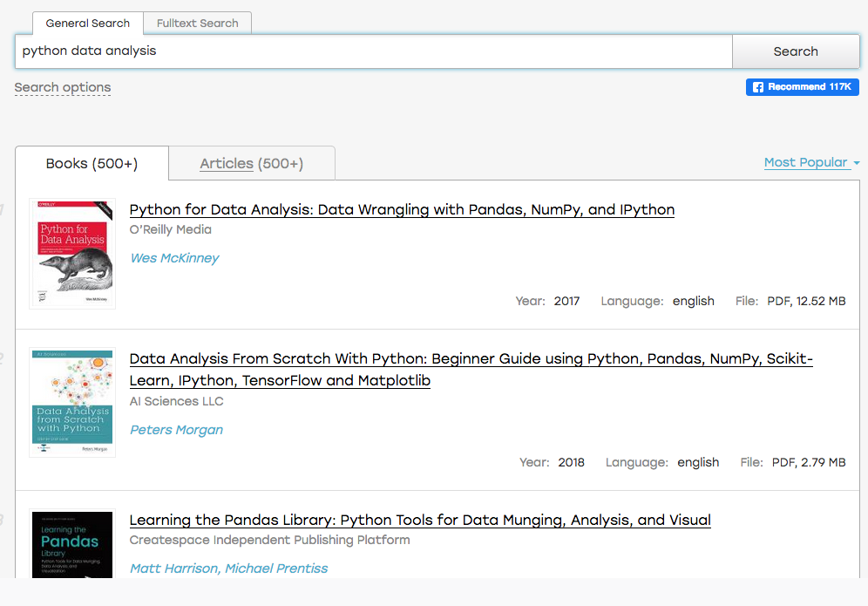View author Peters Morgan
Viewport: 868px width, 606px height.
pyautogui.click(x=177, y=430)
